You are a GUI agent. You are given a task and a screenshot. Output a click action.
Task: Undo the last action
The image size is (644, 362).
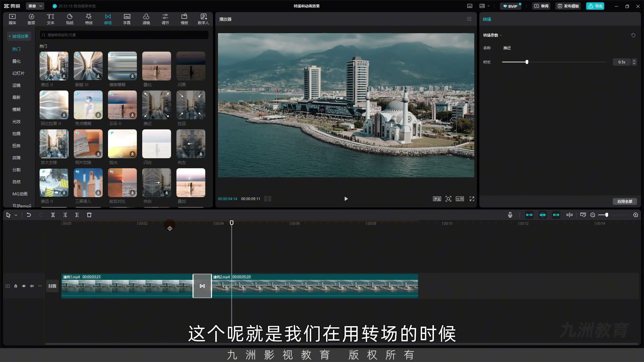tap(29, 215)
